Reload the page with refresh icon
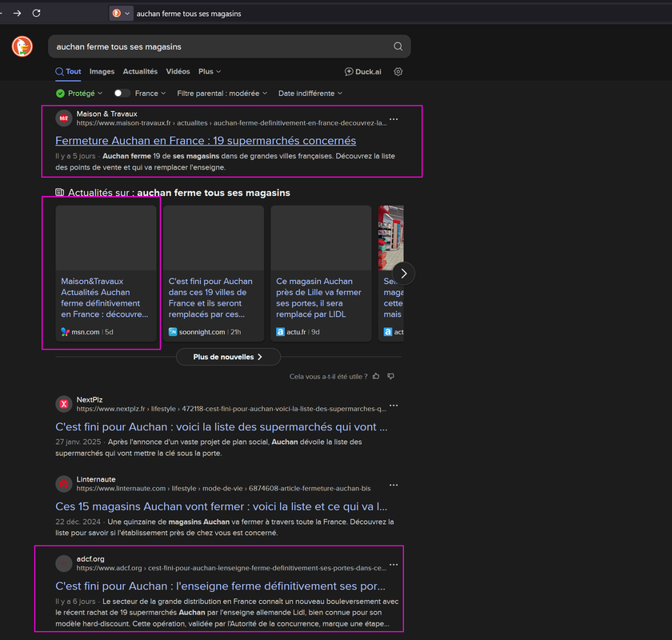This screenshot has height=640, width=672. [x=37, y=14]
